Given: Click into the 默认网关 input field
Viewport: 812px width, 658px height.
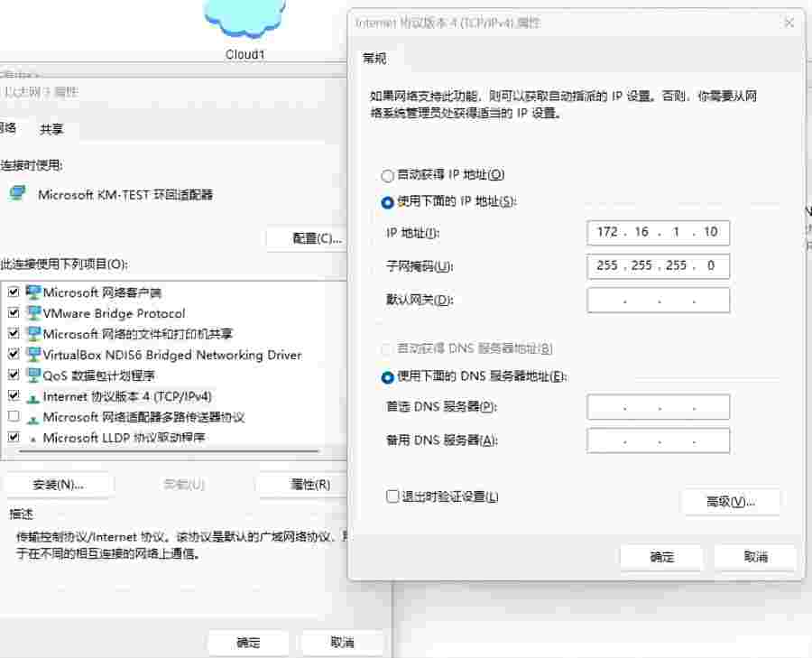Looking at the screenshot, I should tap(658, 301).
